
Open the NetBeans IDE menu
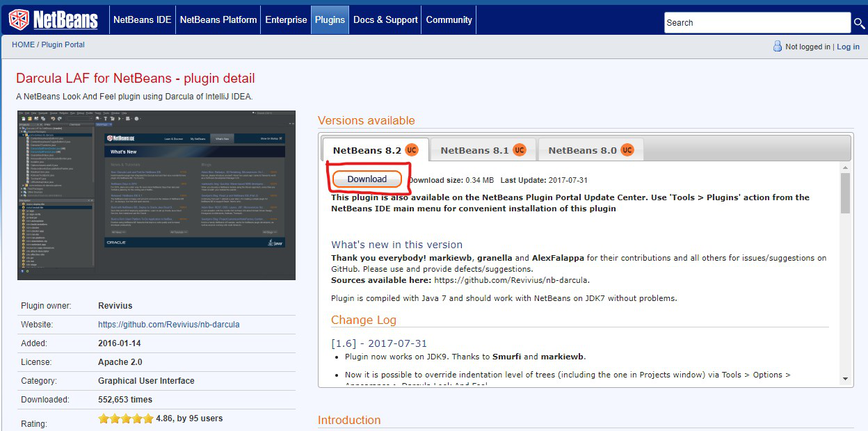click(x=143, y=19)
